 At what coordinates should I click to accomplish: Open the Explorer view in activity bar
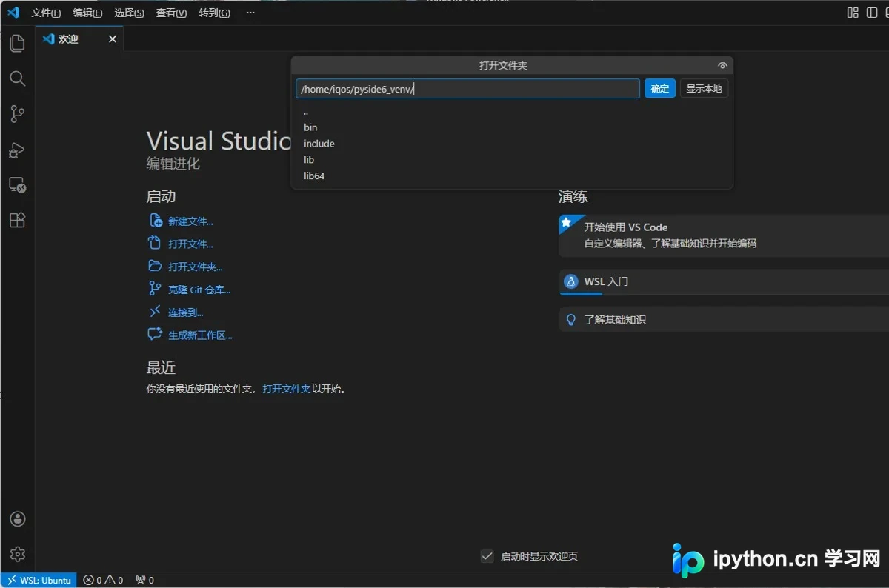pos(17,44)
